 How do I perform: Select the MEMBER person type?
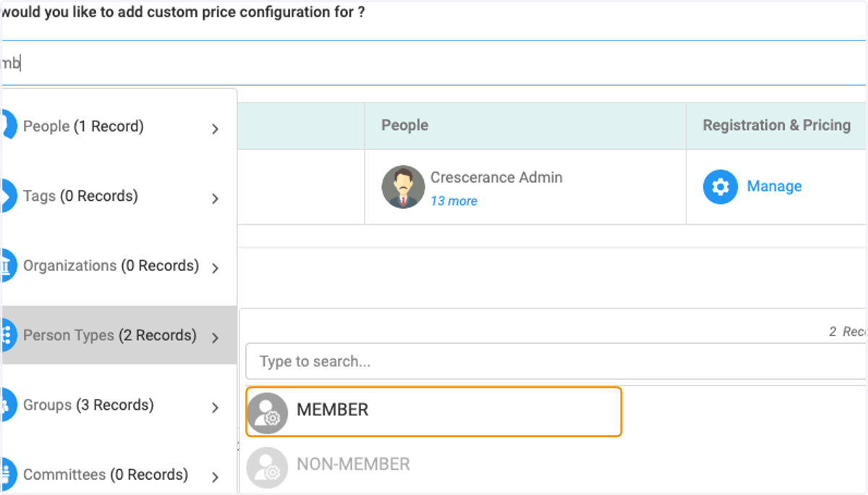(434, 412)
